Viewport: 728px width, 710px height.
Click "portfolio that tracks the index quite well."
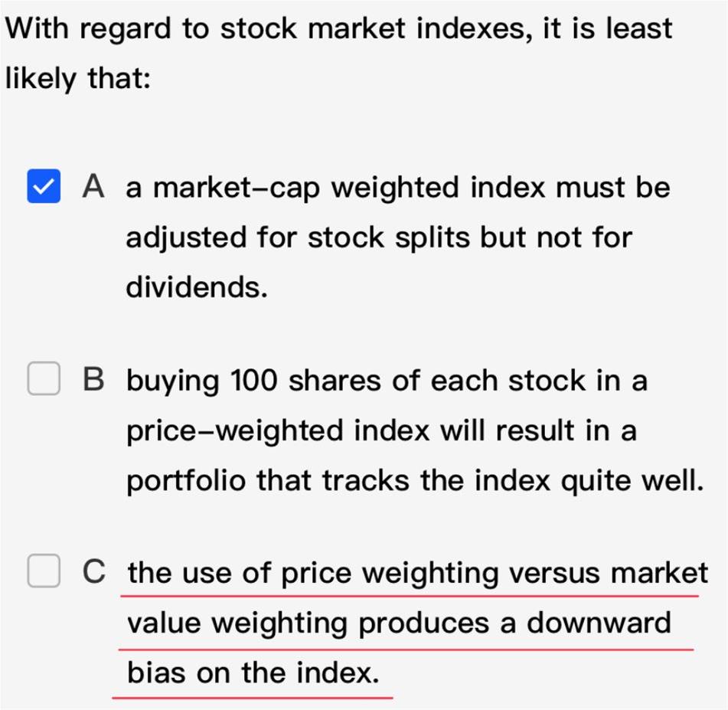[416, 481]
